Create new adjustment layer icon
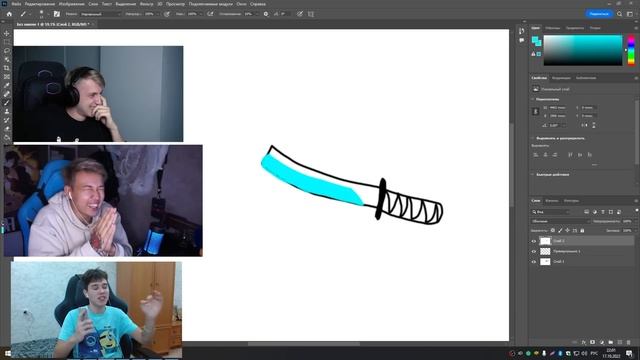 click(602, 342)
